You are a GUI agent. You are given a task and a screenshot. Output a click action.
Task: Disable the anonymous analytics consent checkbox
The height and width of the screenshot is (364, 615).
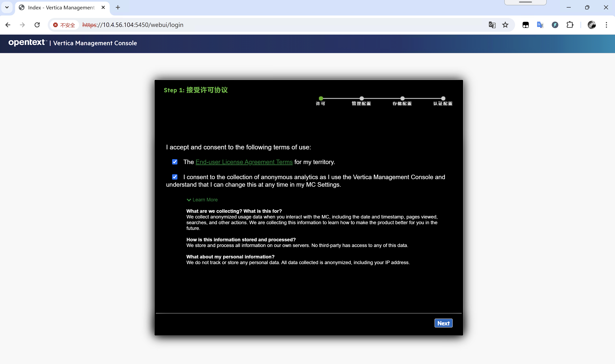click(x=175, y=177)
